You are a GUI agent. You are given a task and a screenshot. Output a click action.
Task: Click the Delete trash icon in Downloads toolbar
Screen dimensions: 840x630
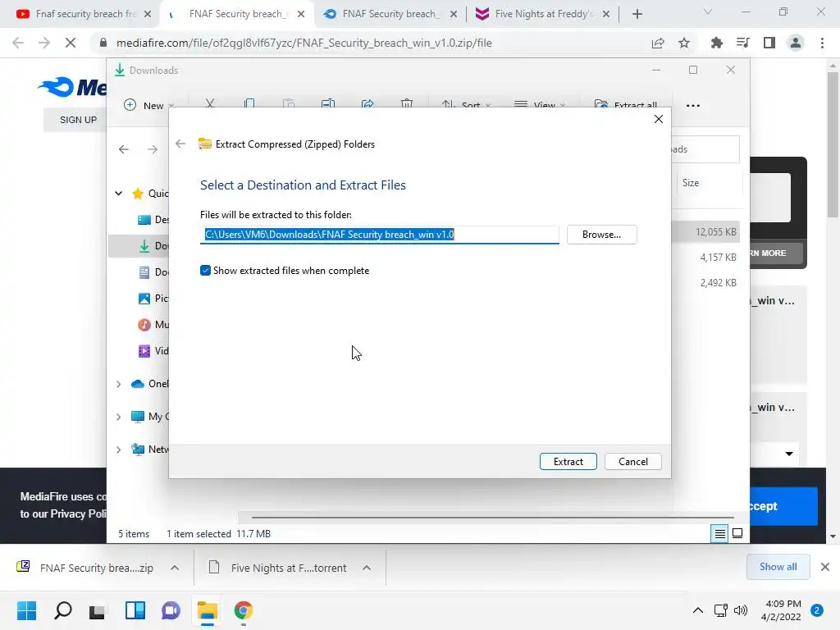(407, 104)
